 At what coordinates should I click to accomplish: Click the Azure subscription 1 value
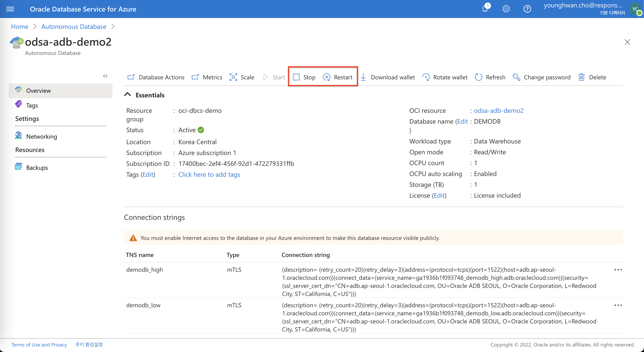tap(207, 153)
